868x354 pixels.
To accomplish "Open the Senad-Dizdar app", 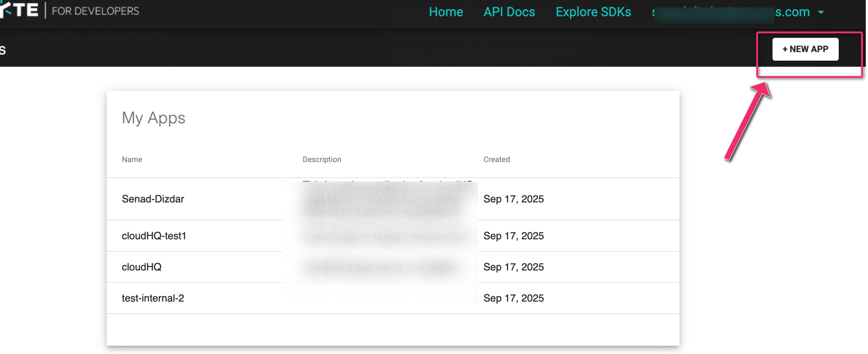I will point(153,199).
